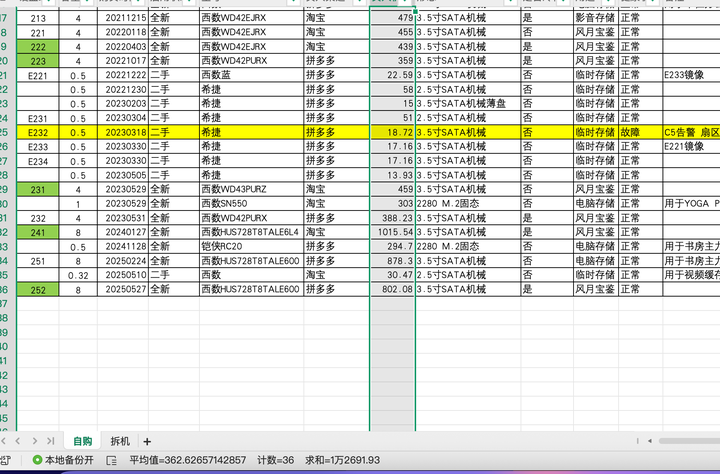
Task: Switch to the 拆机 sheet tab
Action: click(x=120, y=441)
